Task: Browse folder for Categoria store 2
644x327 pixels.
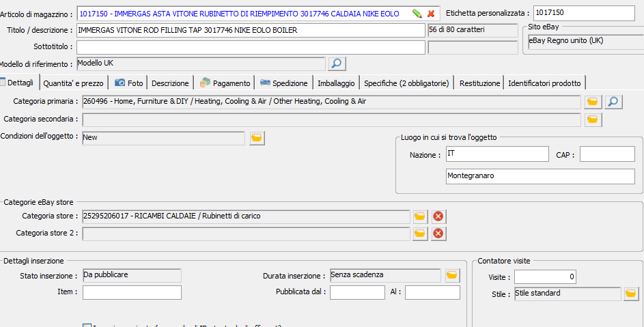Action: [x=420, y=233]
